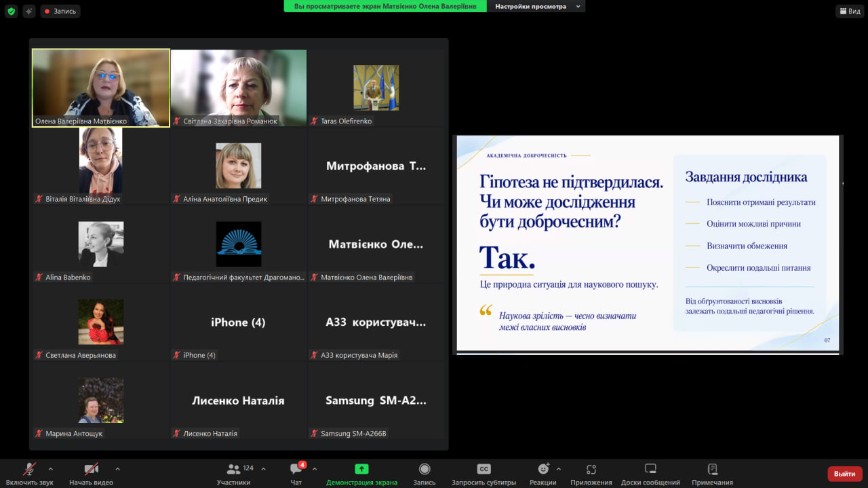Click the muted mic icon beside iPhone (4)
The image size is (868, 488).
[177, 355]
